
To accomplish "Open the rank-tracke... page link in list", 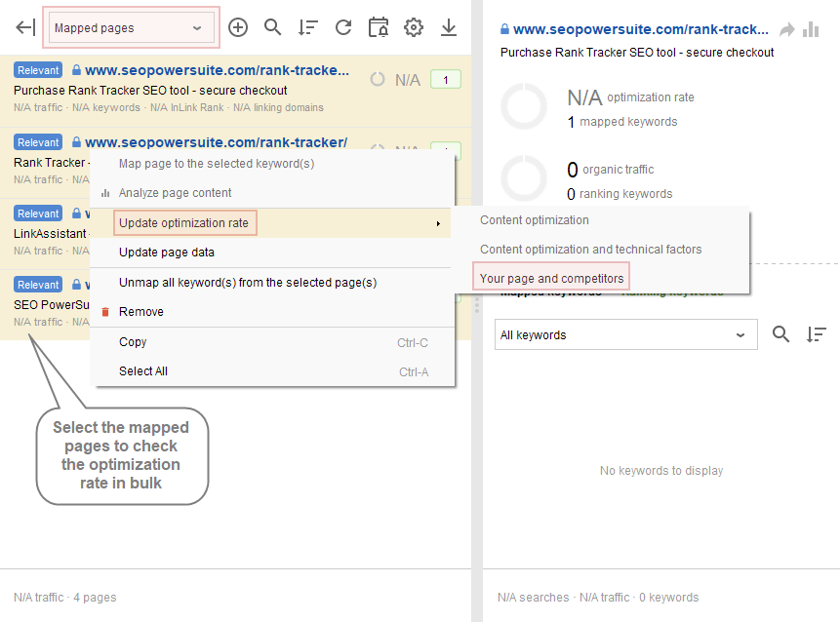I will click(x=217, y=70).
